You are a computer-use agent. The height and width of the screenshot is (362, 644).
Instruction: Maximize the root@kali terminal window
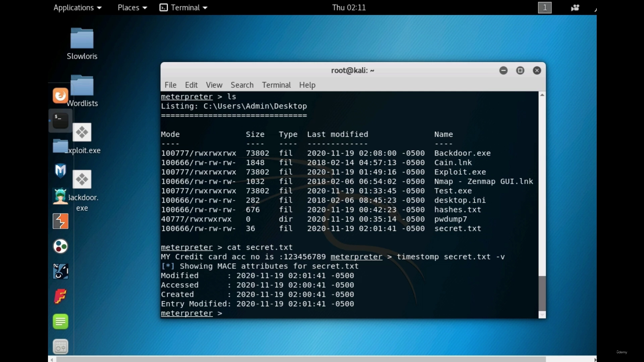pyautogui.click(x=520, y=70)
